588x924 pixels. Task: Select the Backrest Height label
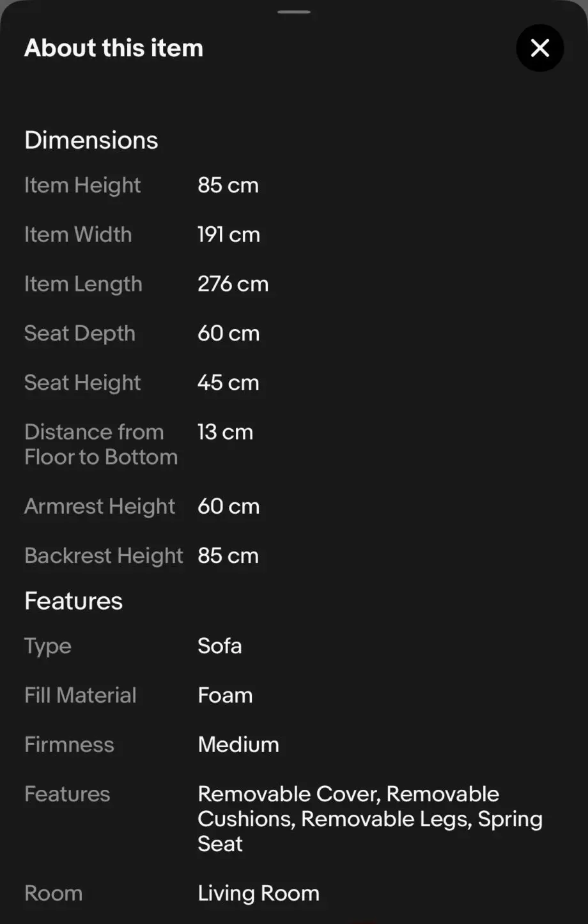[x=104, y=556]
